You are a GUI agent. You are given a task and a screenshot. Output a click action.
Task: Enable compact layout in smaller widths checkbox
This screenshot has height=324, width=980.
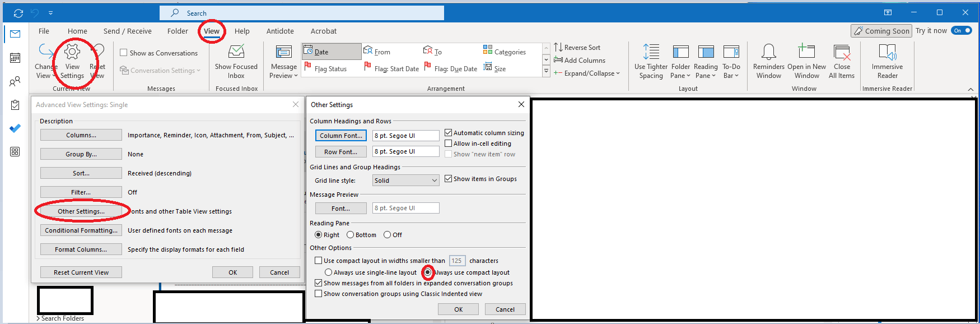coord(318,261)
